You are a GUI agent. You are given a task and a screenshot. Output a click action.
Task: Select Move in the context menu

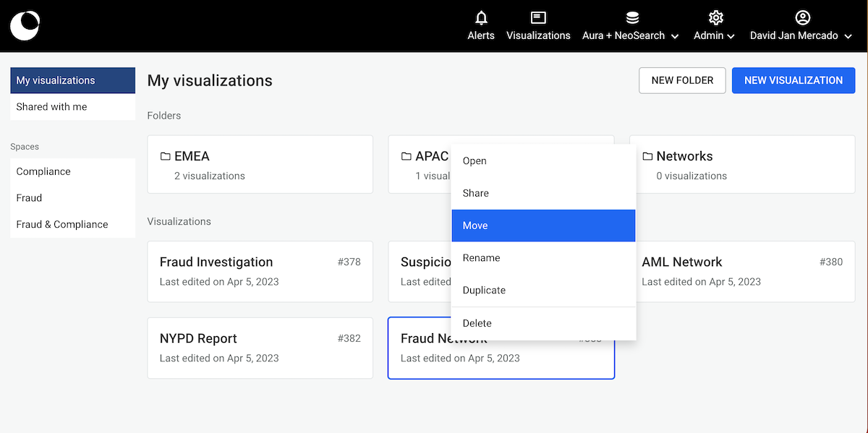543,226
